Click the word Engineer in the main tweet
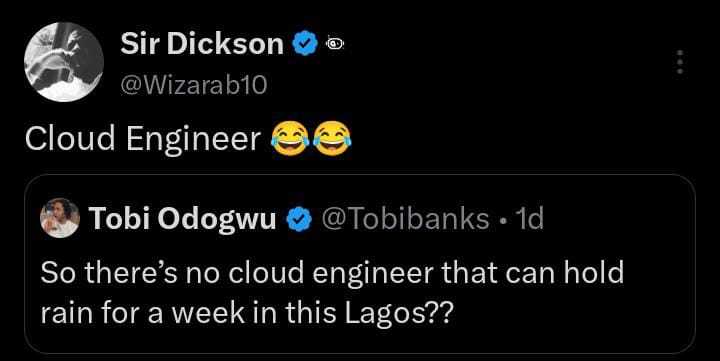Screen dimensions: 720x361 193,139
